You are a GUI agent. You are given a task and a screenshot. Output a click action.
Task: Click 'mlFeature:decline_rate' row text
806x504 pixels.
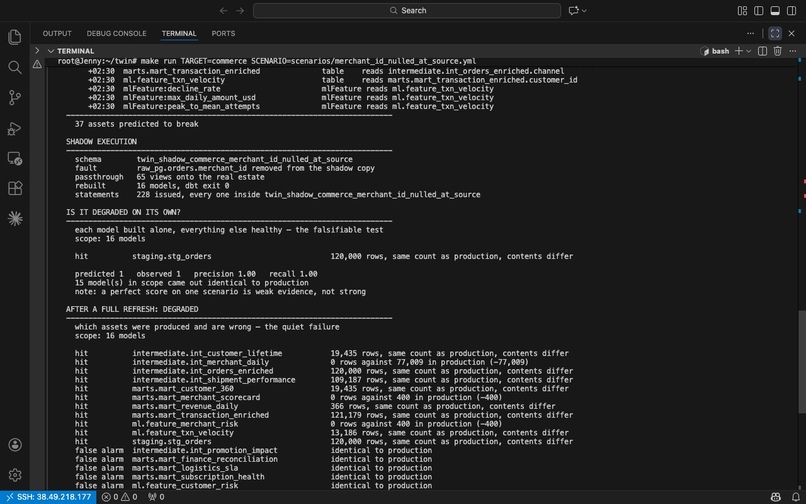coord(172,89)
